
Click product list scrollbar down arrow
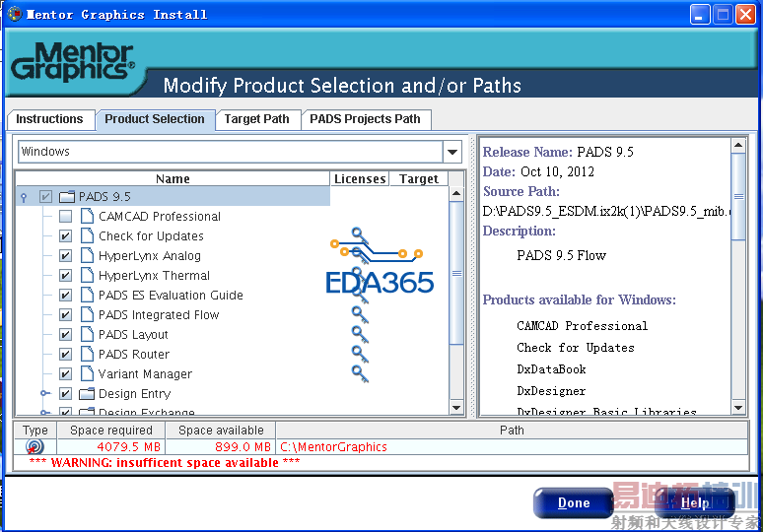pos(456,408)
